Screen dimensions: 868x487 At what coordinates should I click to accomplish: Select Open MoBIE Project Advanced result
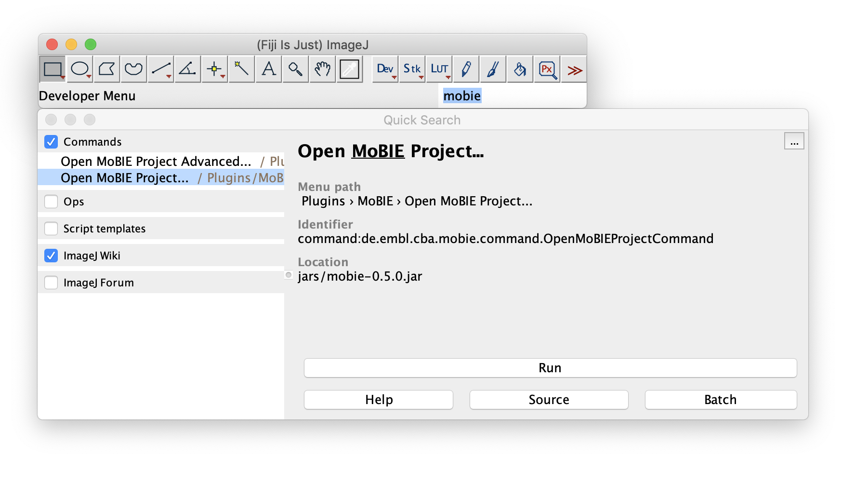point(161,161)
